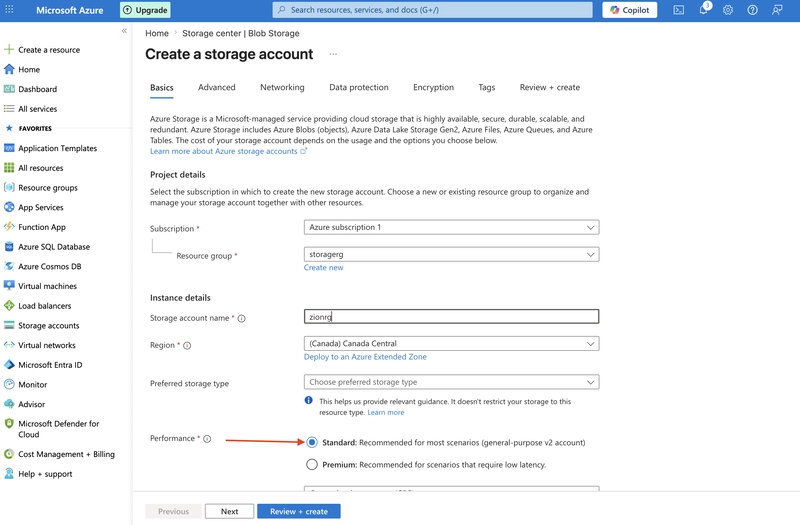Open the help question mark icon
Screen dimensions: 800x525
(753, 10)
